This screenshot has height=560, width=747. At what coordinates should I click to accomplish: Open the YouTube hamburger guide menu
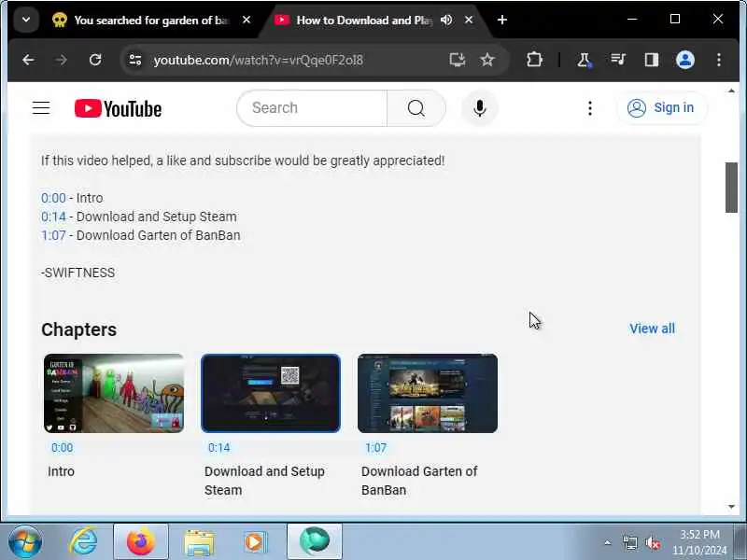click(41, 108)
